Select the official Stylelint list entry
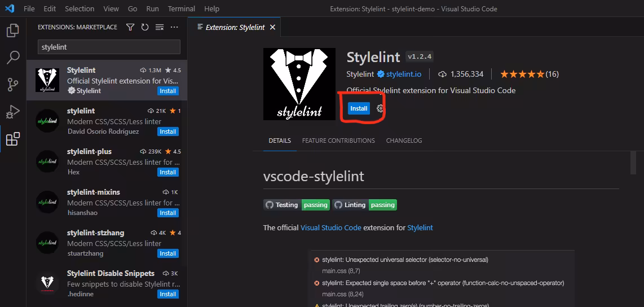This screenshot has width=644, height=307. pyautogui.click(x=107, y=80)
